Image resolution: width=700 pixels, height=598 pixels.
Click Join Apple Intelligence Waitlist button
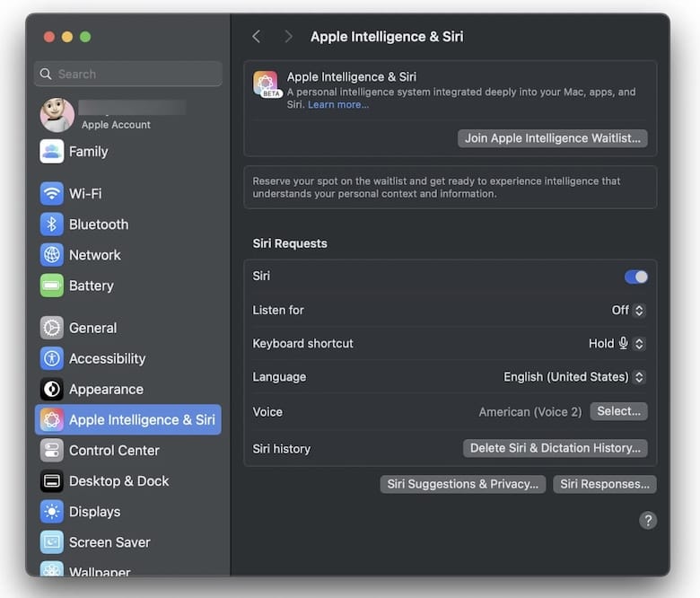553,138
